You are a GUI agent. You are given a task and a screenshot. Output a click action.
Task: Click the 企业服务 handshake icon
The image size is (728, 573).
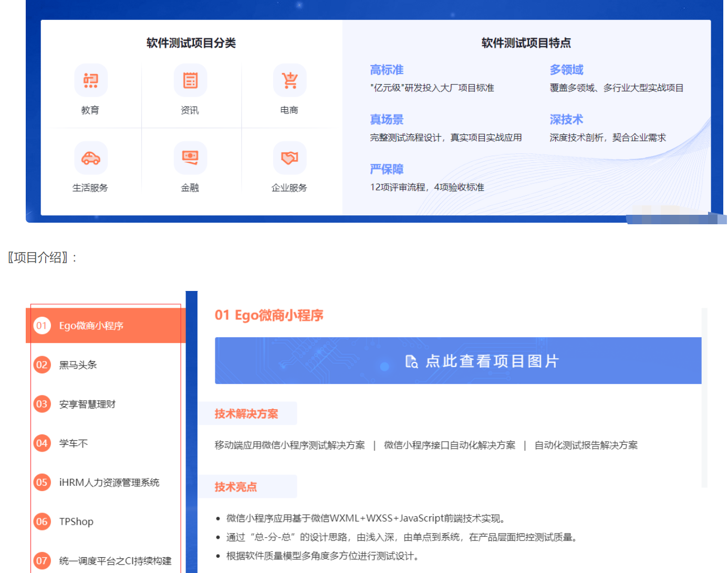289,158
